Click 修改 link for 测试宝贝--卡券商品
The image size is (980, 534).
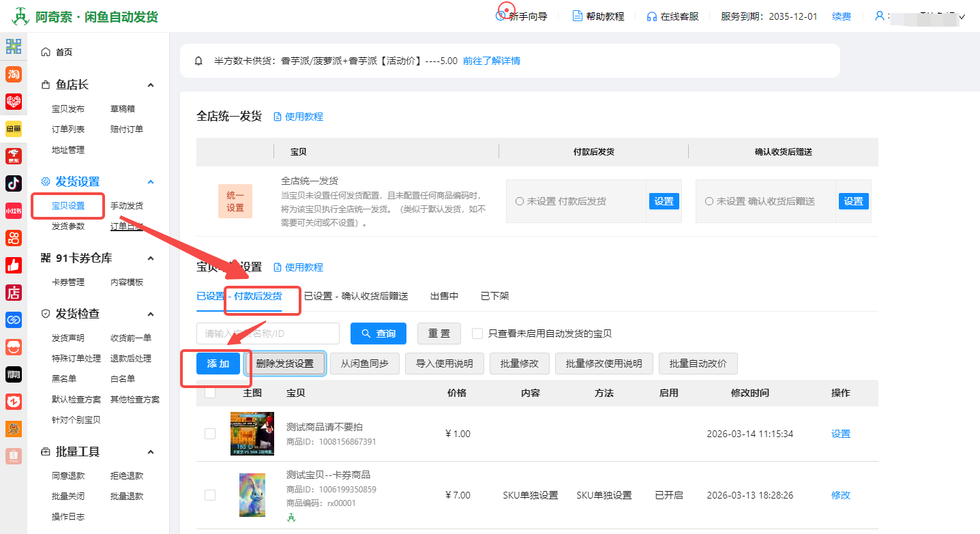coord(841,495)
